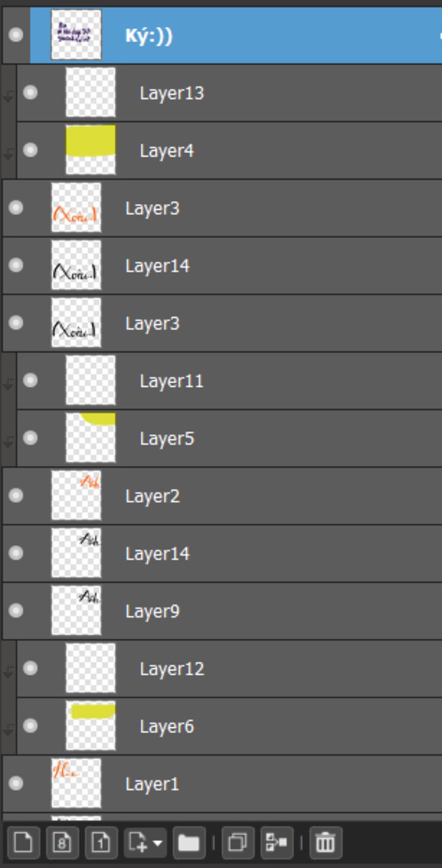Hide the yellow Layer4

click(30, 150)
